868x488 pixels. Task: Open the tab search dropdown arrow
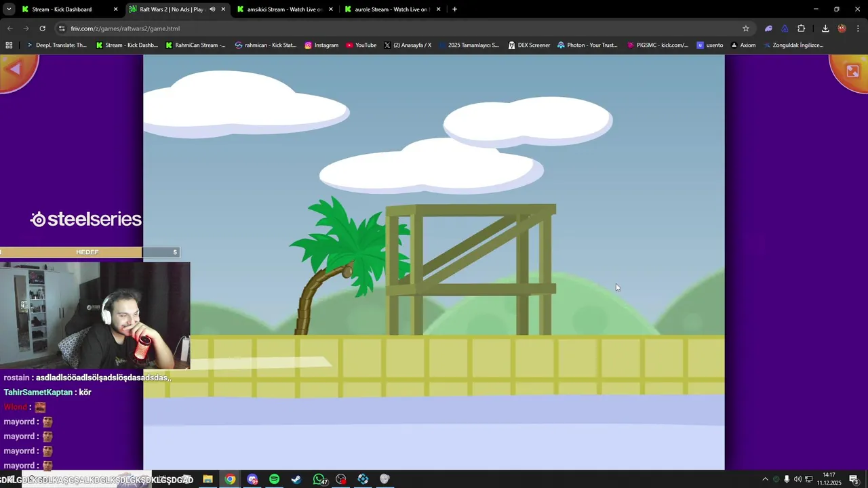click(9, 9)
